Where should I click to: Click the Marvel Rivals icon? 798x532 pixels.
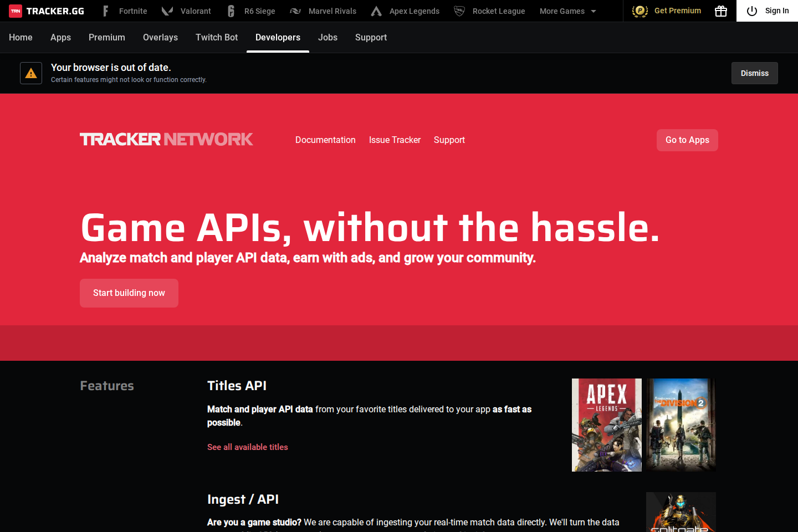click(x=295, y=11)
